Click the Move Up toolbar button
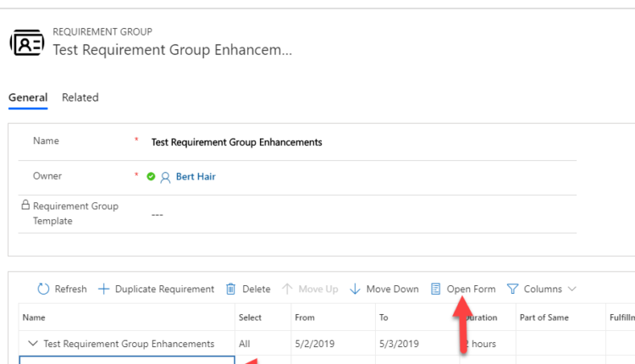635x364 pixels. pyautogui.click(x=309, y=290)
